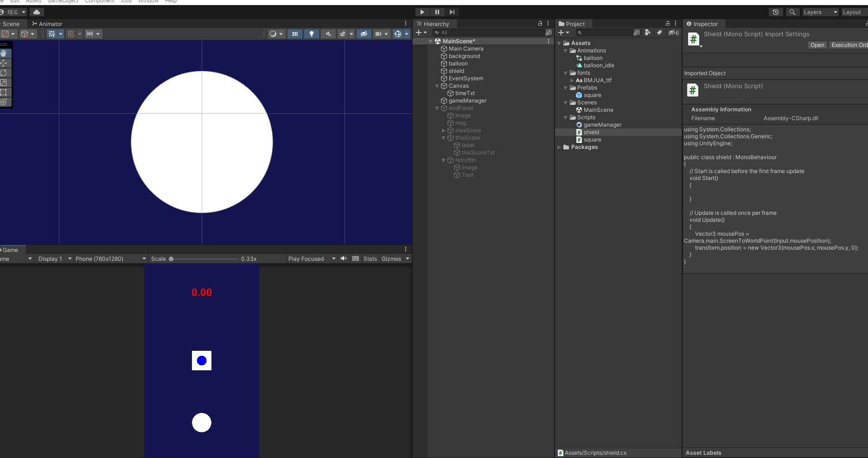Viewport: 868px width, 458px height.
Task: Open Play Focused dropdown
Action: pyautogui.click(x=312, y=259)
